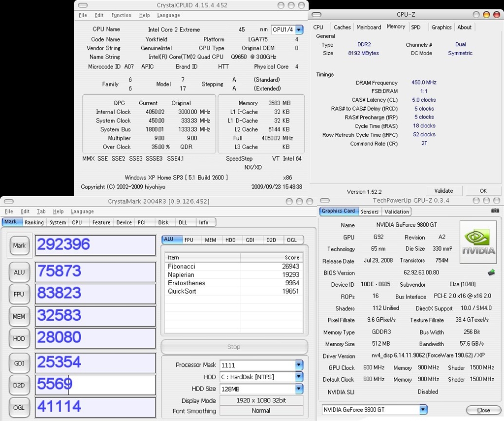The width and height of the screenshot is (504, 421).
Task: Close GPU-Z with the Close button
Action: point(483,410)
